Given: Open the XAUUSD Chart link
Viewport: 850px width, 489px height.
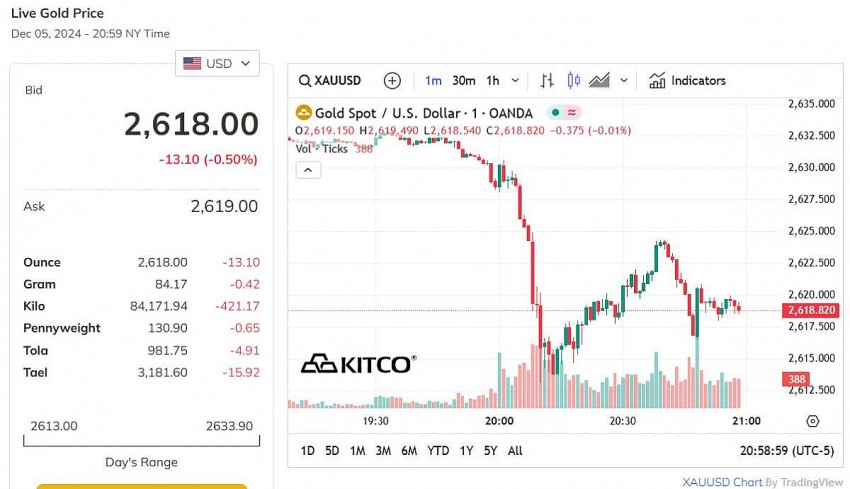Looking at the screenshot, I should (722, 482).
